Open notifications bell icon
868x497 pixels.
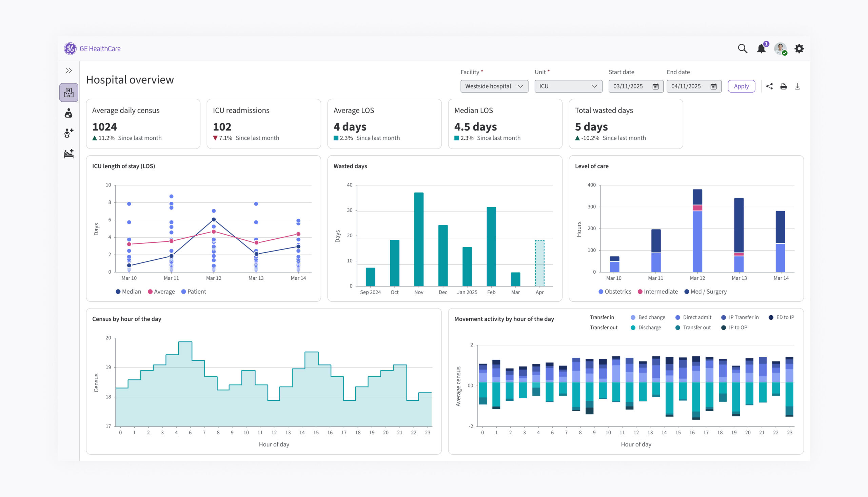click(x=762, y=49)
